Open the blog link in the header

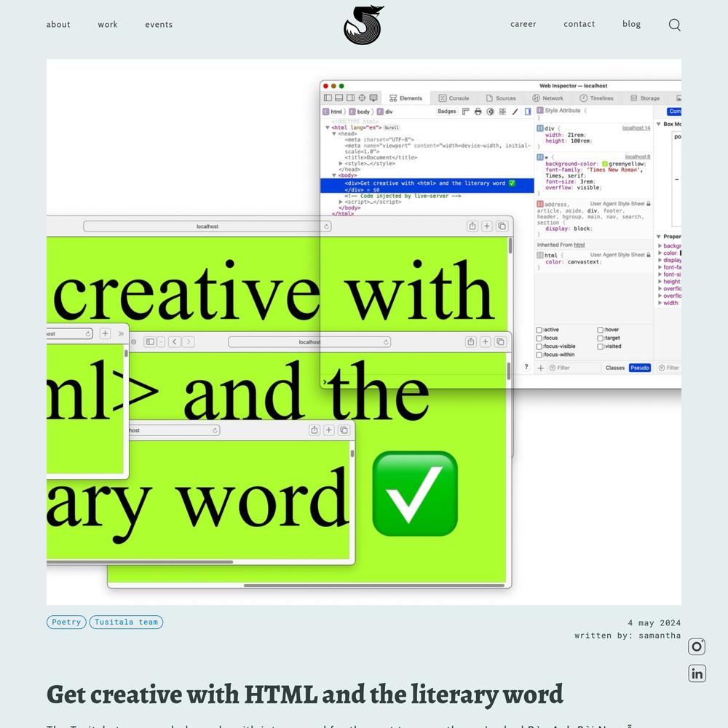631,24
